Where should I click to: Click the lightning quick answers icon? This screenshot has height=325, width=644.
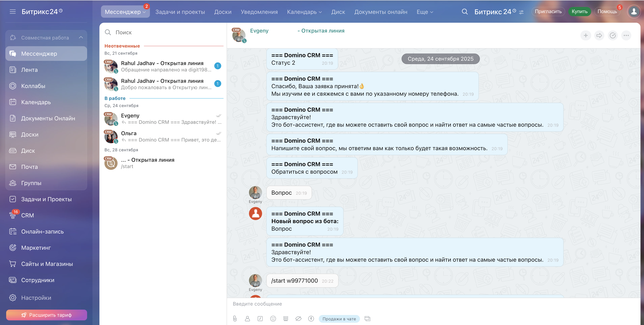[311, 318]
